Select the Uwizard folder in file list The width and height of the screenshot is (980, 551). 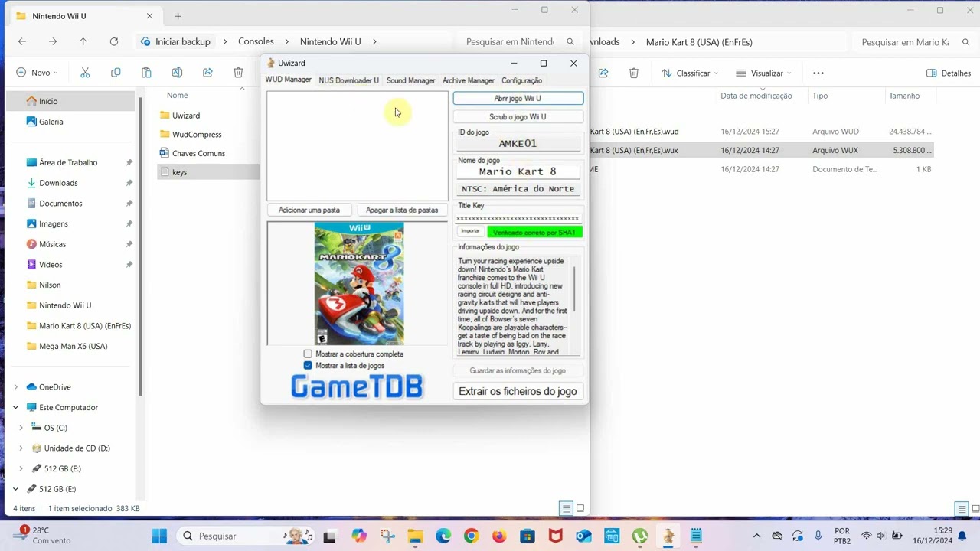(186, 116)
